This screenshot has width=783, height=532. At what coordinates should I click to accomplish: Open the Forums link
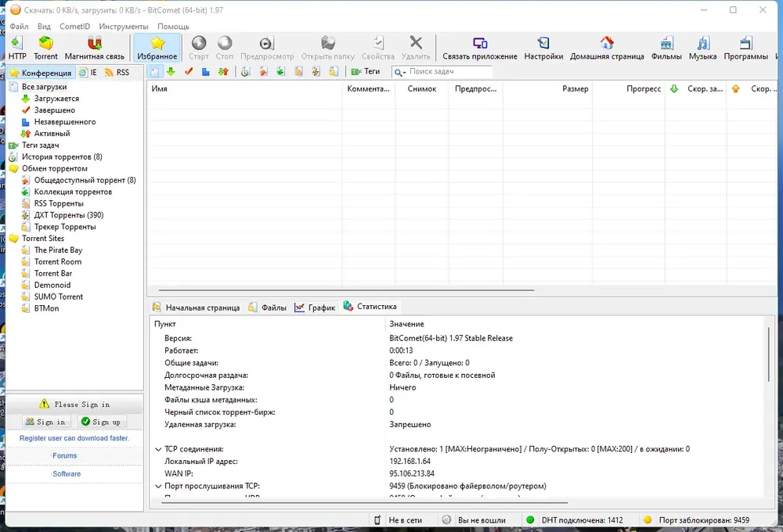click(64, 455)
